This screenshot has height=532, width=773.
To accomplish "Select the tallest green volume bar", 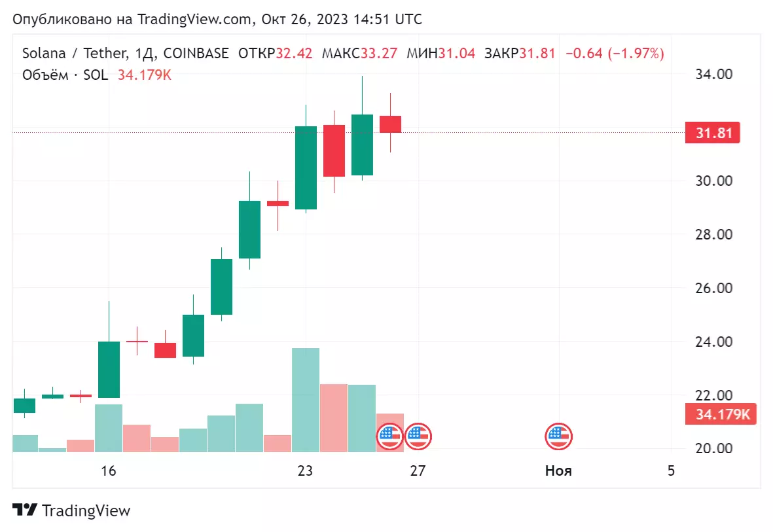I will (x=306, y=400).
